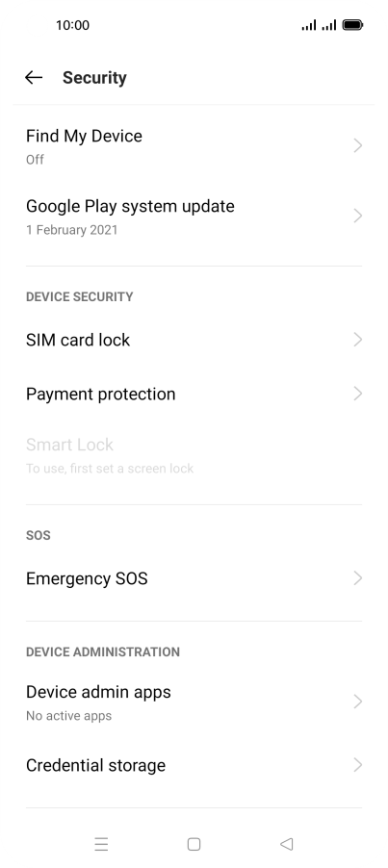Tap the Credential storage chevron arrow

click(x=357, y=765)
